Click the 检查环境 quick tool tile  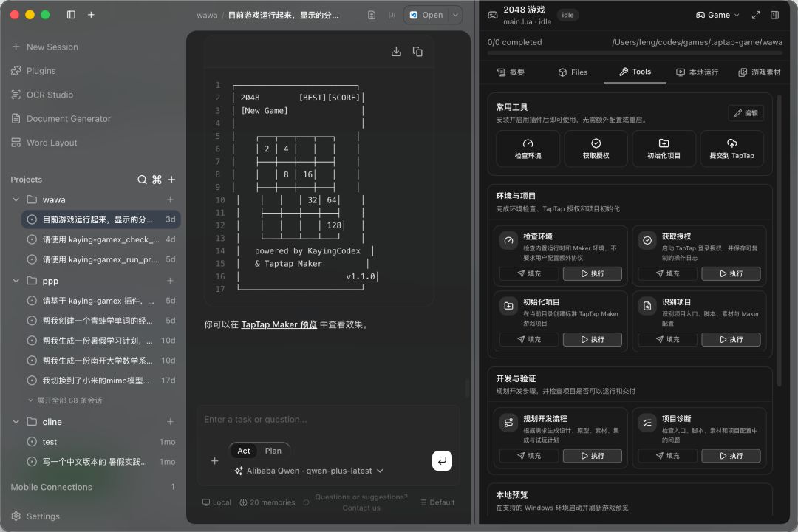528,149
